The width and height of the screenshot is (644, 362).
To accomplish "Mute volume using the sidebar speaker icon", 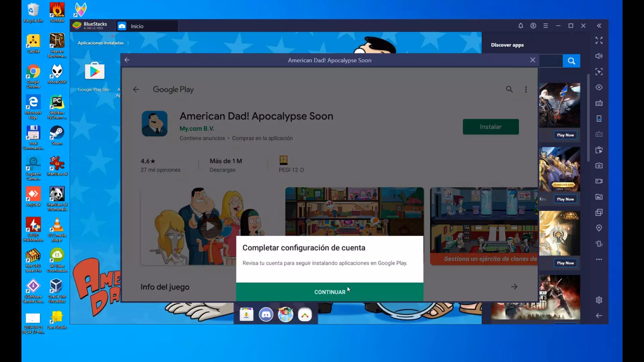I will pyautogui.click(x=599, y=56).
